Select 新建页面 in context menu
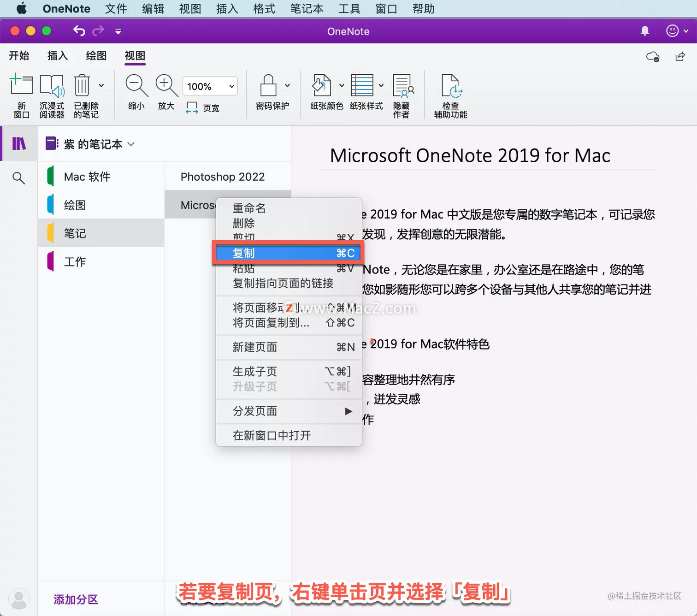The image size is (697, 616). (289, 347)
